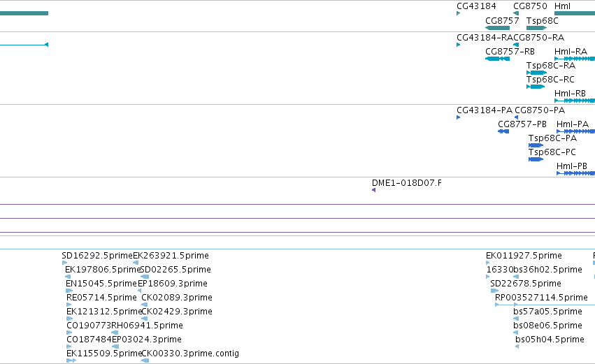The height and width of the screenshot is (364, 595).
Task: Select the EK115509.5prime EST label
Action: pyautogui.click(x=104, y=354)
